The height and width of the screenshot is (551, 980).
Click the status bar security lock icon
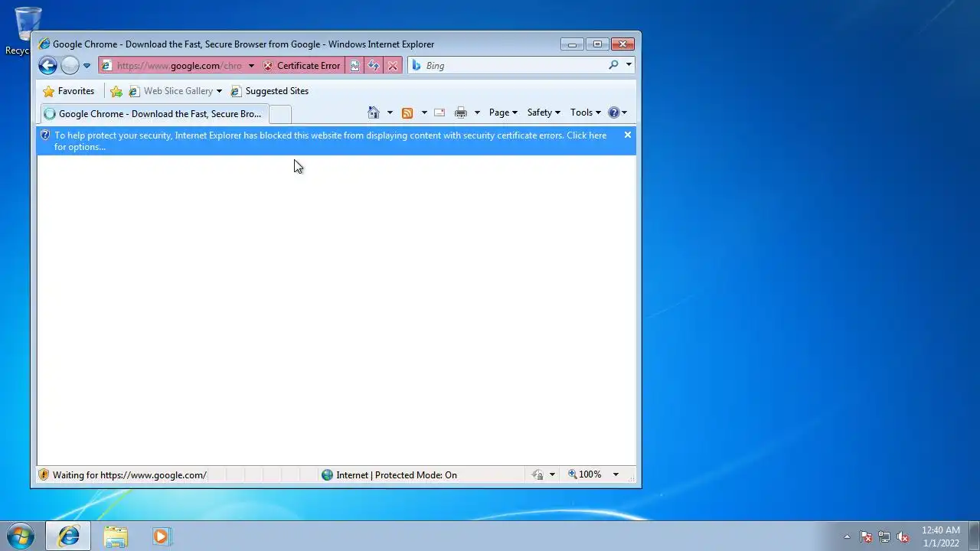point(537,474)
